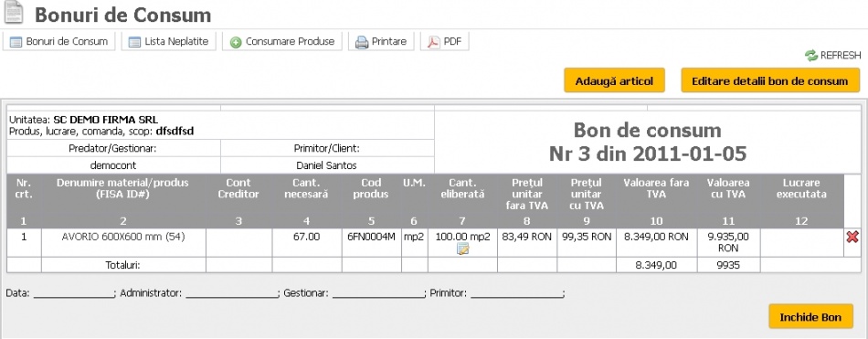
Task: Delete AVORIO row with red X
Action: click(x=852, y=237)
